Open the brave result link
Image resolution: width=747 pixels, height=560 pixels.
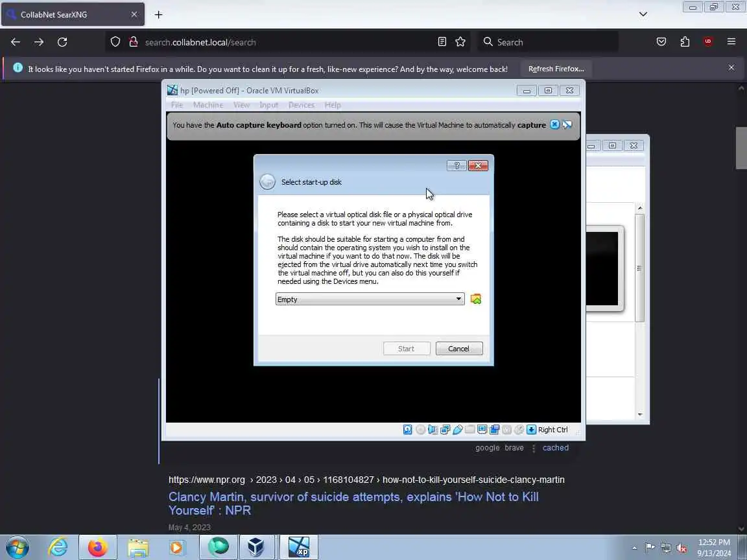[x=514, y=448]
